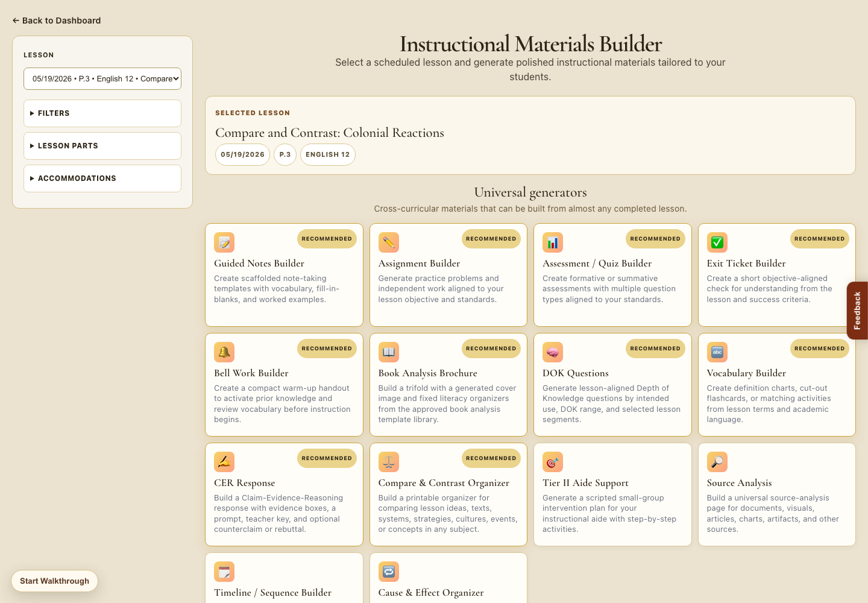Expand the Accommodations section

pos(102,178)
